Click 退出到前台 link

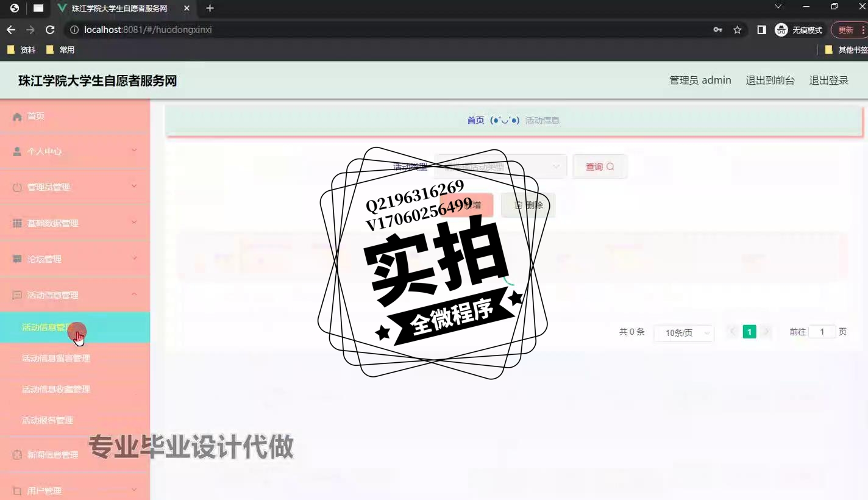coord(770,80)
